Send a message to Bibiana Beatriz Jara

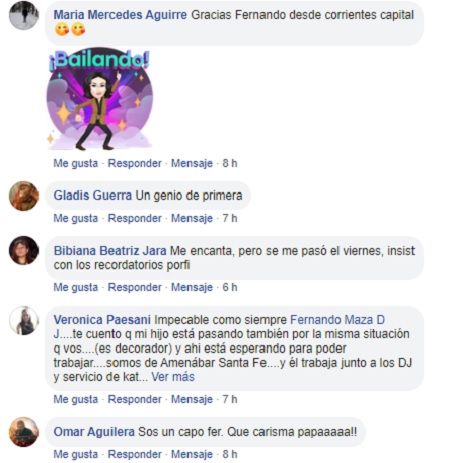[x=192, y=287]
